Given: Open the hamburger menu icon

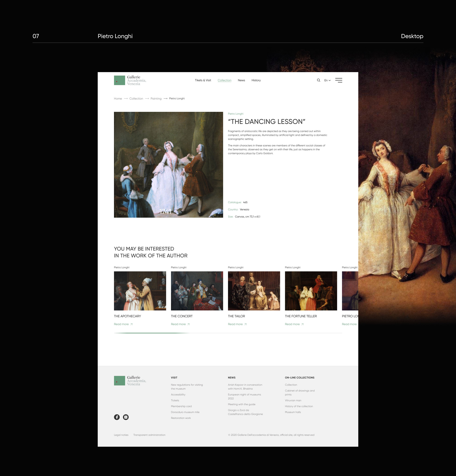Looking at the screenshot, I should pos(339,80).
